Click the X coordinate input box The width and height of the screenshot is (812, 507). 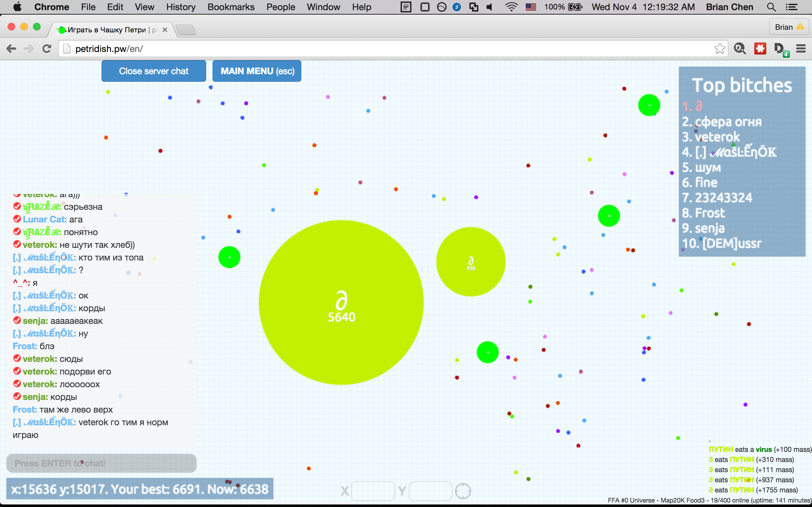click(372, 491)
